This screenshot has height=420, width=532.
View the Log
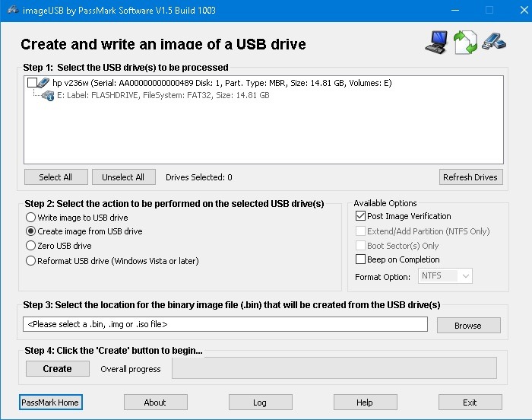260,402
